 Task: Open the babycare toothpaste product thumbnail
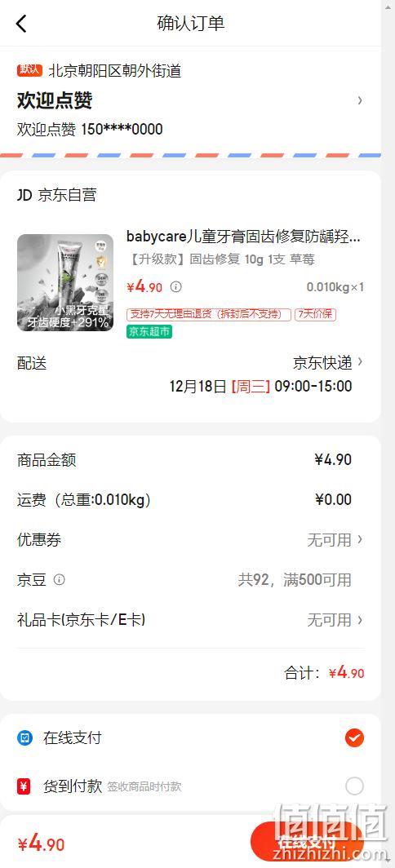(x=65, y=283)
